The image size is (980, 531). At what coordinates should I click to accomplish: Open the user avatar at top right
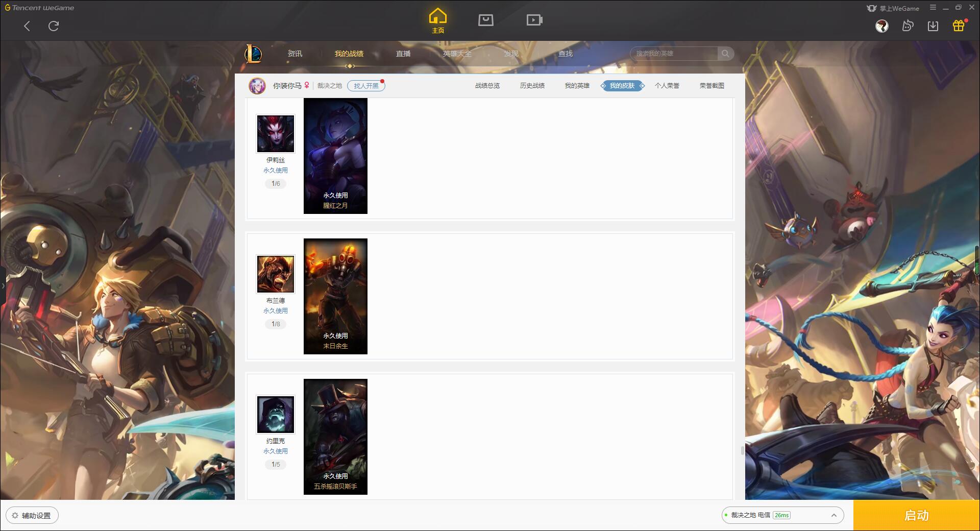point(882,26)
